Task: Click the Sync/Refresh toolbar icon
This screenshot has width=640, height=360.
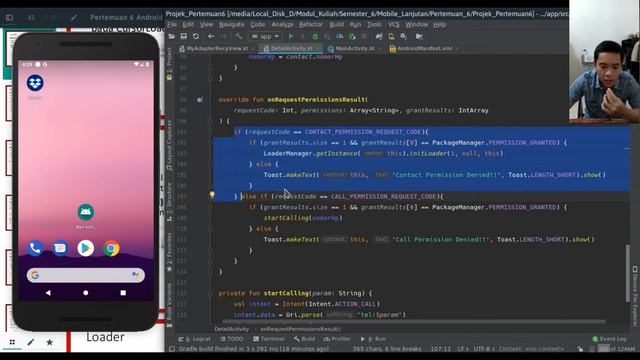Action: pos(196,36)
